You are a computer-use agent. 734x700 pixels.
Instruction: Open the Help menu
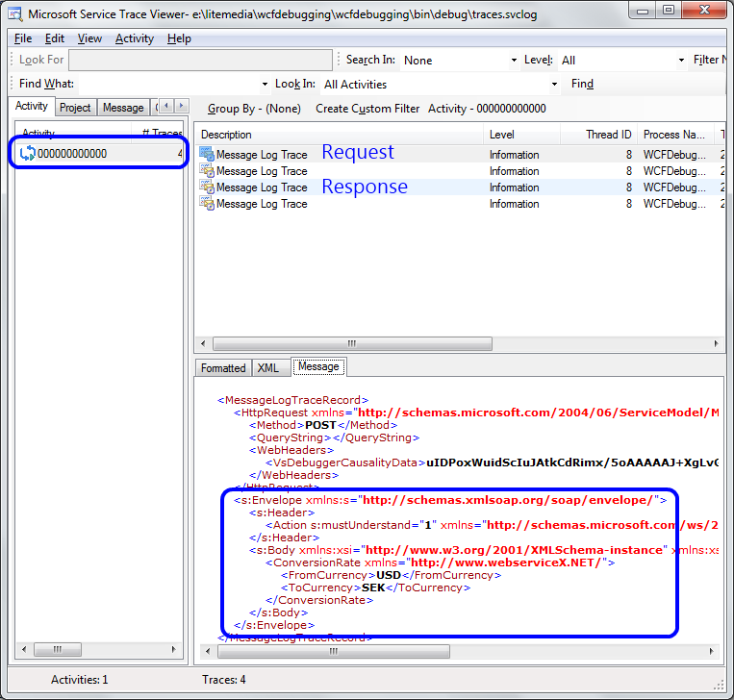click(179, 38)
